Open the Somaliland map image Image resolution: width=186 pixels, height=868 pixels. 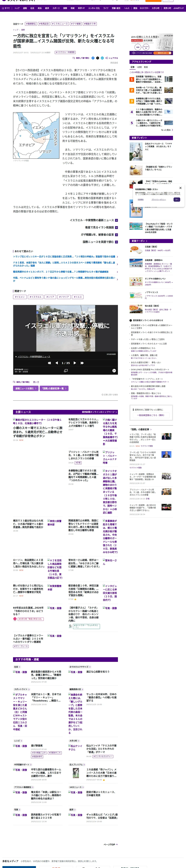click(36, 135)
